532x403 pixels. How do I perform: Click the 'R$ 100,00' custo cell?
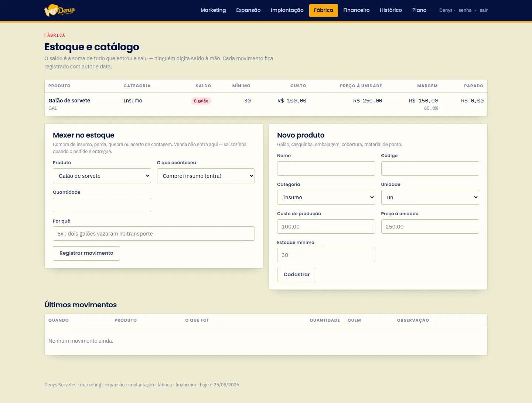[x=292, y=101]
